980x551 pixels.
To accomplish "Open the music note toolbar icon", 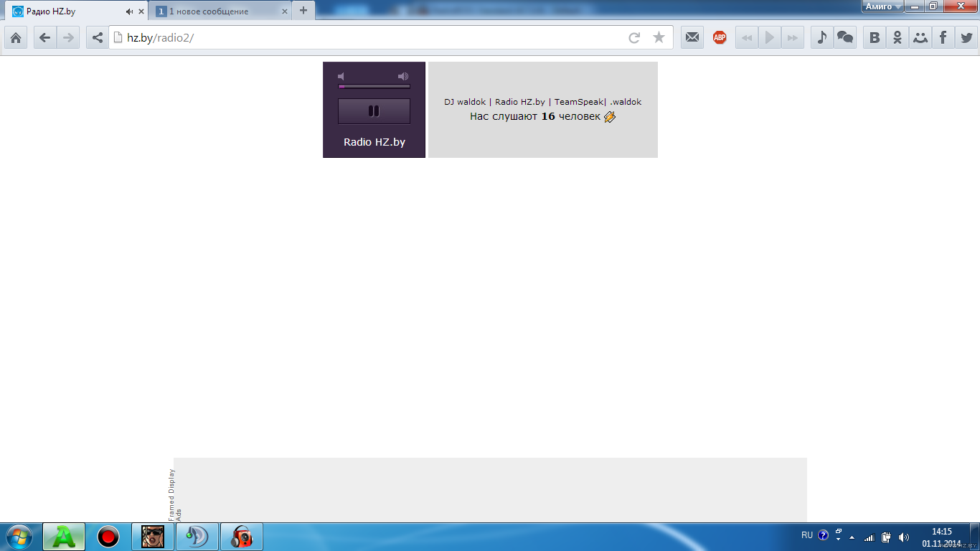I will (822, 37).
